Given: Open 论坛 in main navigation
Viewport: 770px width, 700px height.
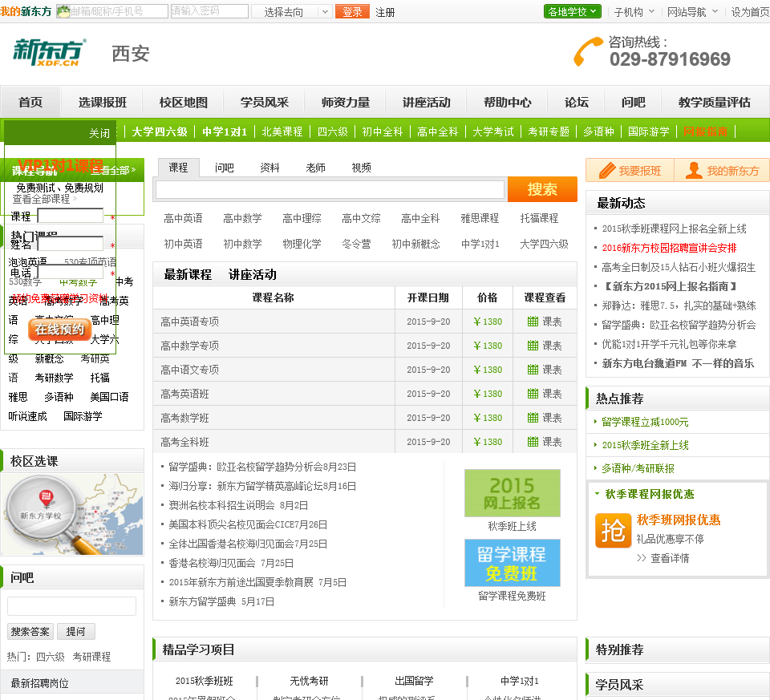Looking at the screenshot, I should click(x=577, y=102).
